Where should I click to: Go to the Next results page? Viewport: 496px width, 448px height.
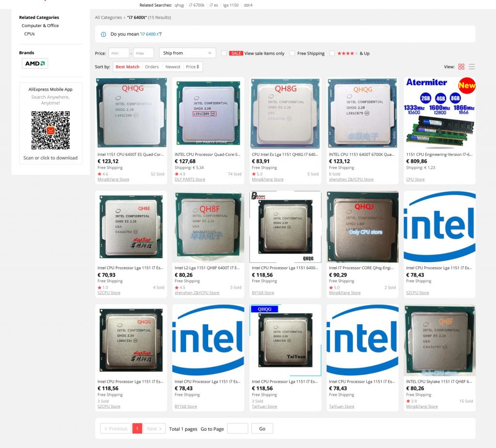click(155, 428)
